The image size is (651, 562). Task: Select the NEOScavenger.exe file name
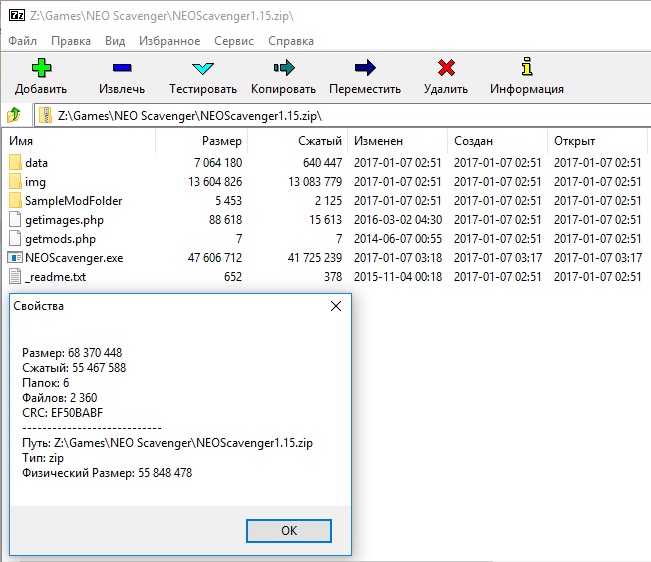(74, 258)
